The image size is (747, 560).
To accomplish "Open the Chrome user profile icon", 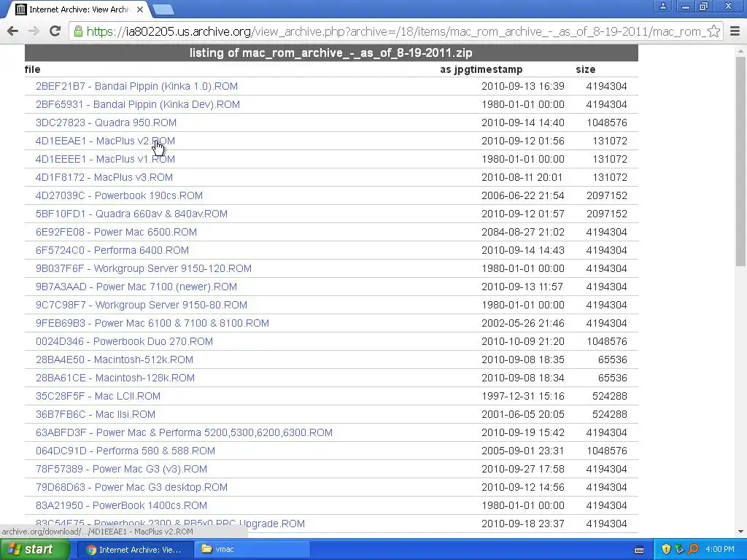I will tap(662, 6).
